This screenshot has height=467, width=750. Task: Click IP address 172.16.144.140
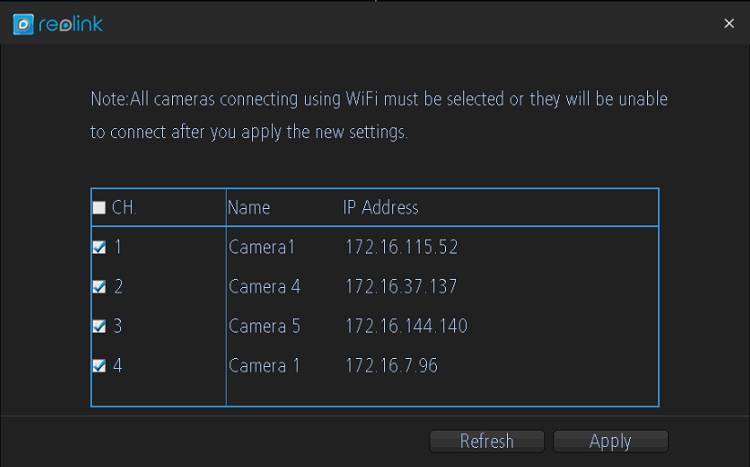click(x=406, y=326)
